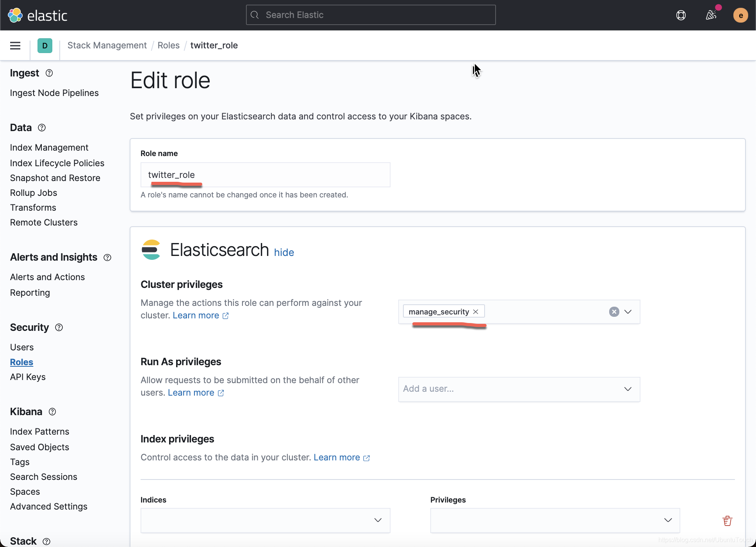This screenshot has height=547, width=756.
Task: Click Roles breadcrumb link
Action: [x=168, y=45]
